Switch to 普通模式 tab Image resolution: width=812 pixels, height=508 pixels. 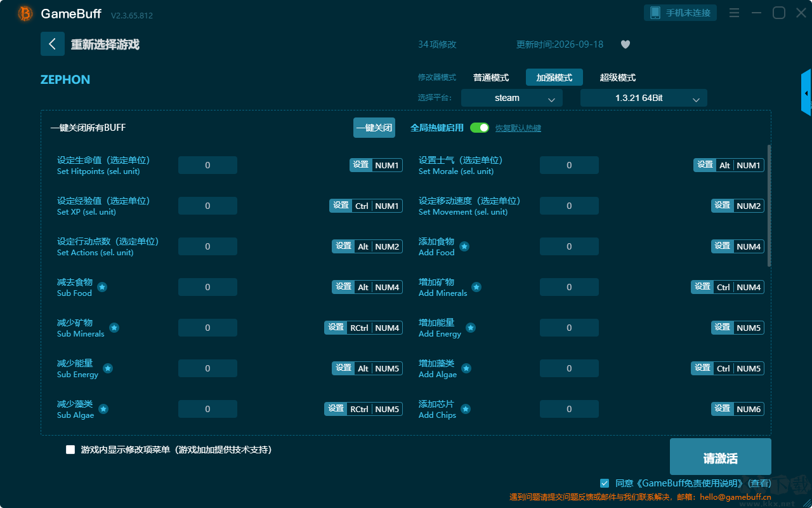491,77
